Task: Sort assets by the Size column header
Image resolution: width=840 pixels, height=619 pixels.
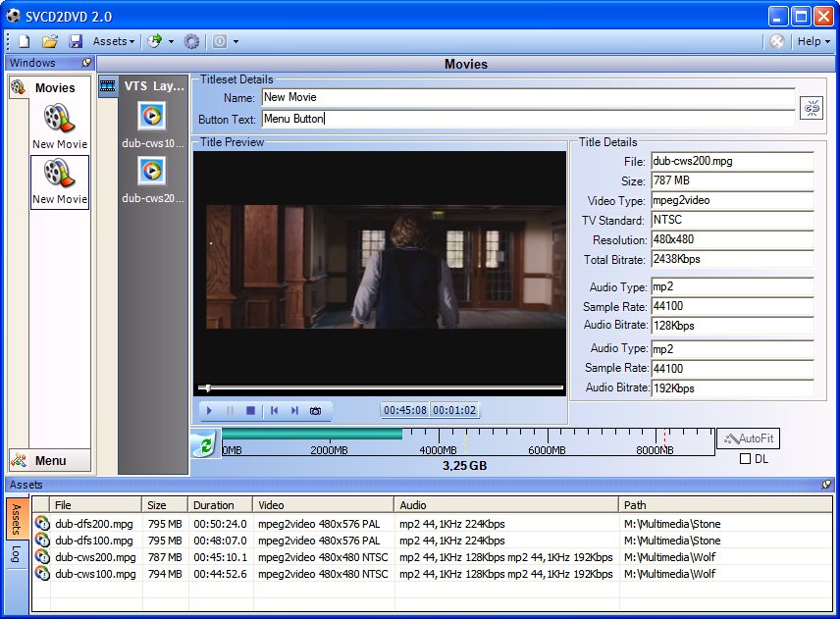Action: (165, 505)
